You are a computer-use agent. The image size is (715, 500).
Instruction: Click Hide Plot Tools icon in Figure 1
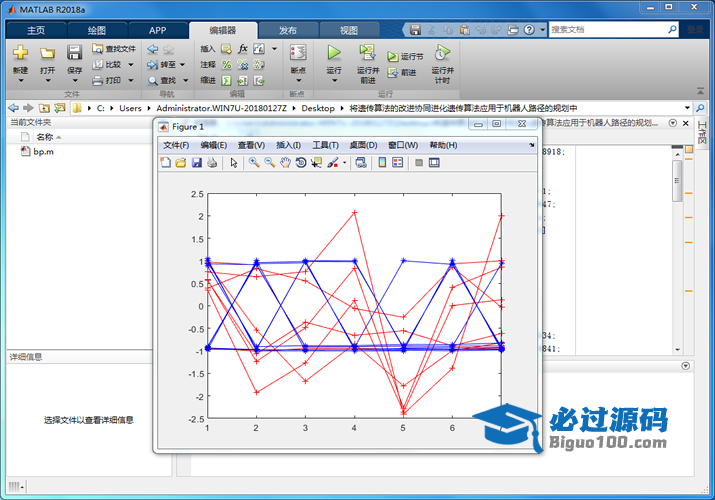pos(419,163)
